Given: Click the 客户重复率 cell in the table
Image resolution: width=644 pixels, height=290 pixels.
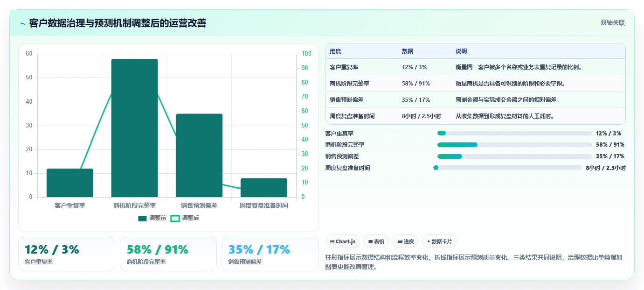Looking at the screenshot, I should 344,67.
